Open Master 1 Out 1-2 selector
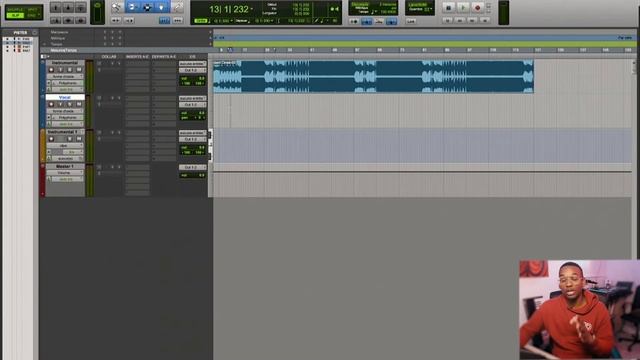Screen dimensions: 640x360 point(192,167)
